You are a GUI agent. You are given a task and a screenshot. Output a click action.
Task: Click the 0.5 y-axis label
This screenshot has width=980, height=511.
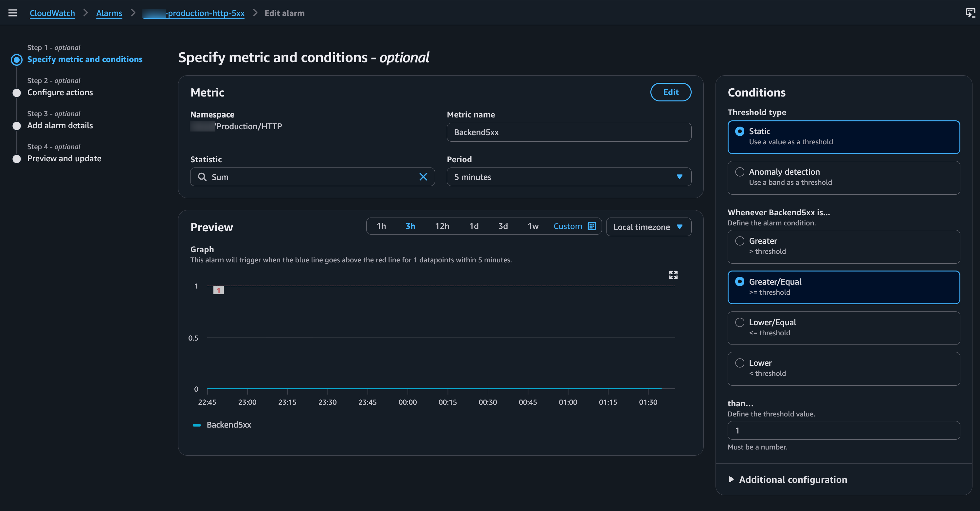click(193, 338)
